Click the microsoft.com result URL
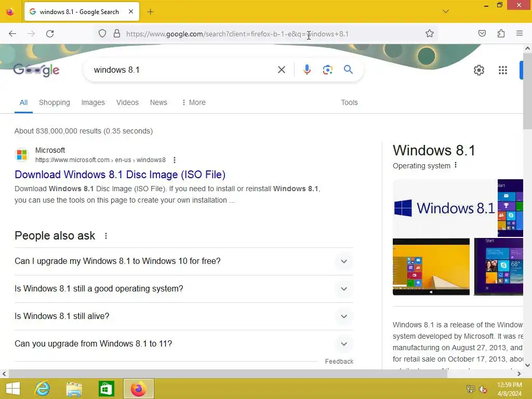Viewport: 532px width, 399px height. tap(100, 160)
